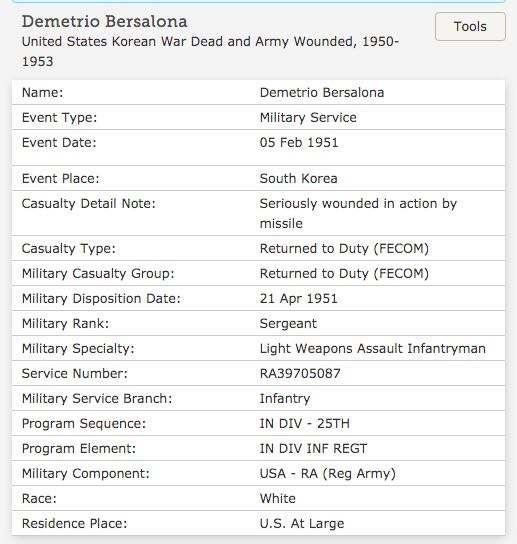Open the Tools button menu

(470, 27)
